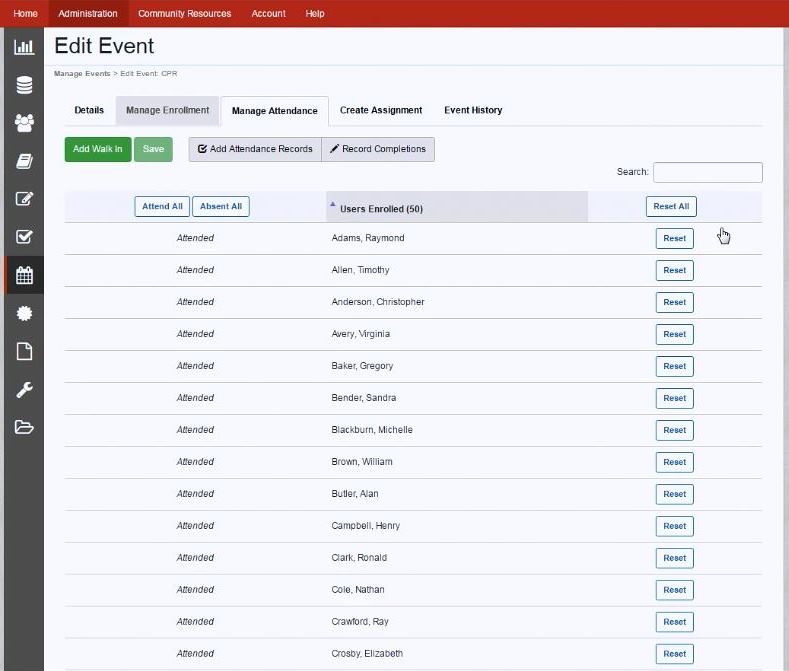
Task: Click the wrench tools sidebar icon
Action: pos(24,389)
